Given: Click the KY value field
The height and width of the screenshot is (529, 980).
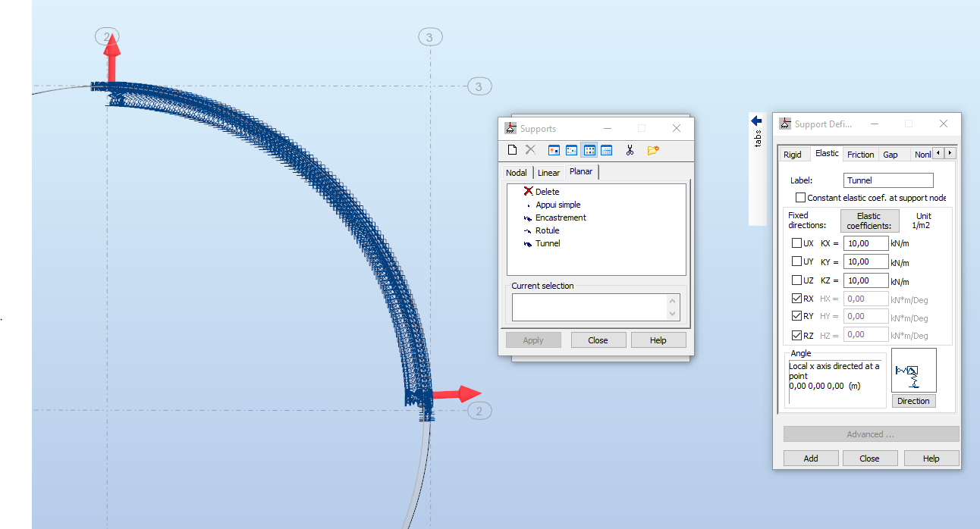Looking at the screenshot, I should [865, 261].
